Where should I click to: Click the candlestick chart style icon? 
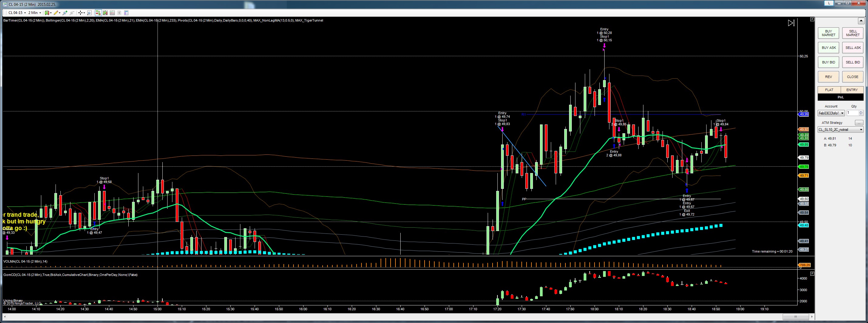click(x=47, y=13)
